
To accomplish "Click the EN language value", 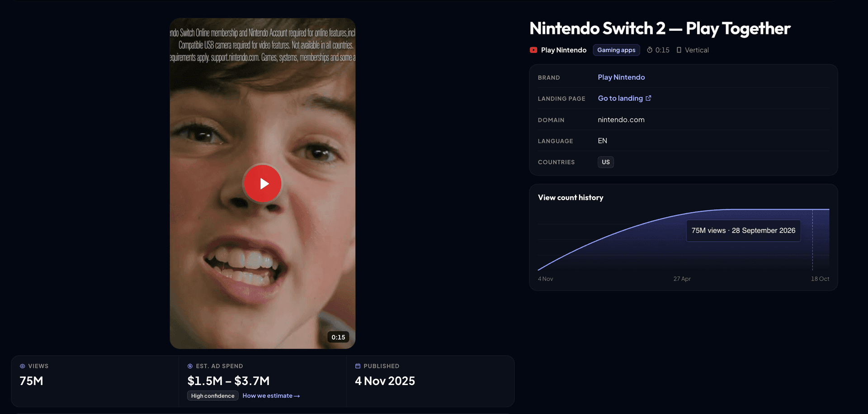I will click(602, 141).
